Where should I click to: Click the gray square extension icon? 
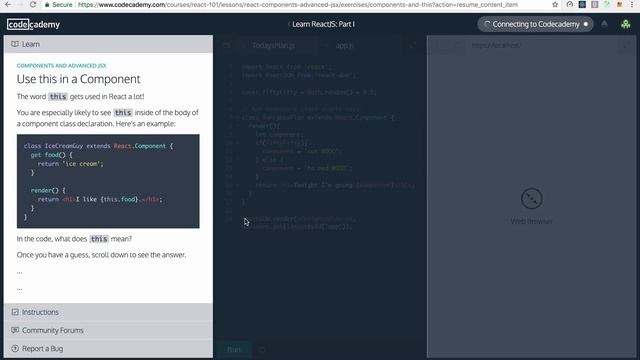(594, 4)
